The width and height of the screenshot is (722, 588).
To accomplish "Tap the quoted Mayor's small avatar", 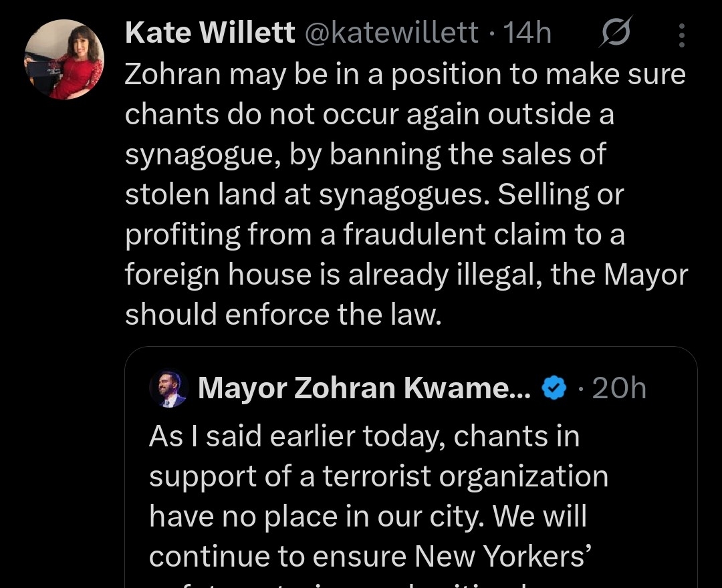I will [168, 389].
